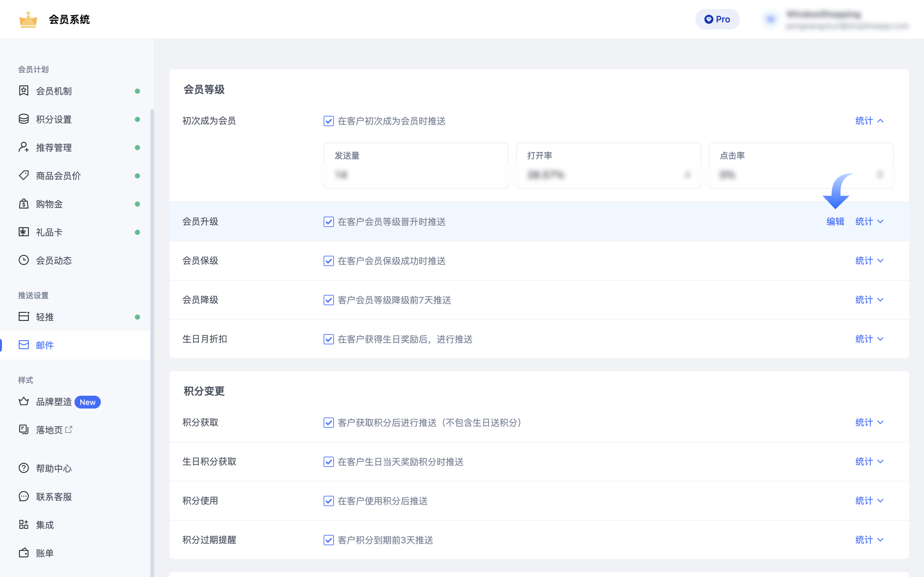The image size is (924, 577).
Task: Toggle 客户会员等级降级前7天推送 checkbox
Action: tap(329, 300)
